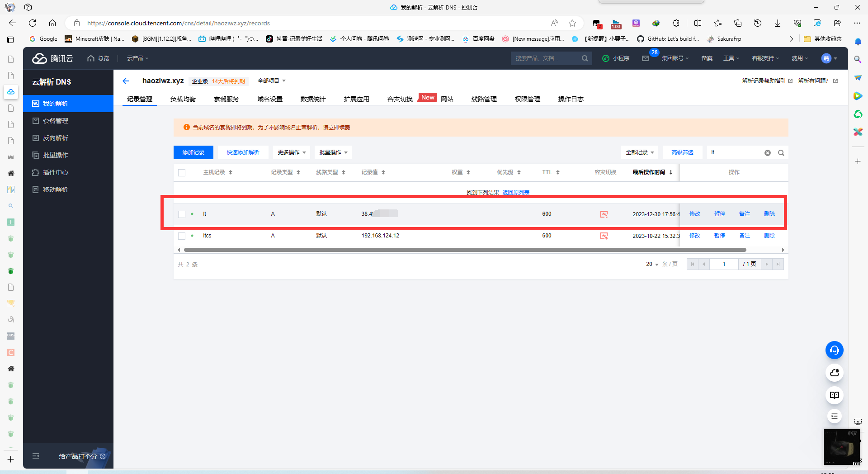Go back with the blue arrow beside haoziwz.xyz
This screenshot has width=868, height=474.
(x=126, y=81)
